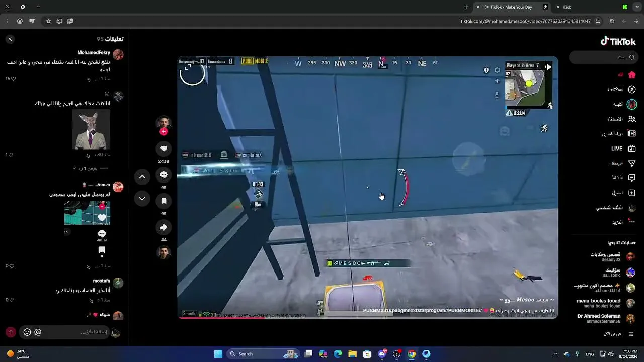Open the More three-dots menu in sidebar
This screenshot has width=644, height=362.
[632, 222]
